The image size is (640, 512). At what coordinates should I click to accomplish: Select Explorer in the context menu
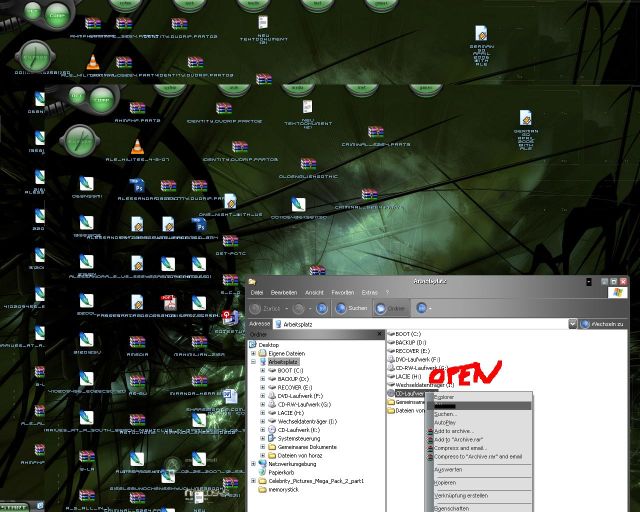(444, 397)
